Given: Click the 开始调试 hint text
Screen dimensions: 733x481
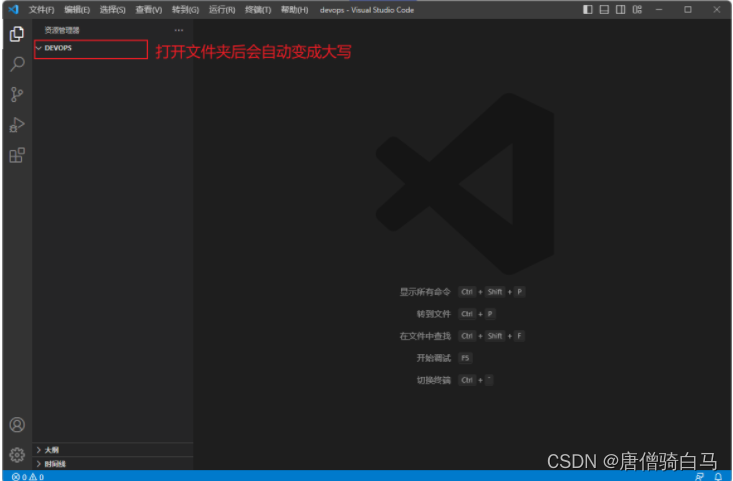Looking at the screenshot, I should click(x=433, y=358).
